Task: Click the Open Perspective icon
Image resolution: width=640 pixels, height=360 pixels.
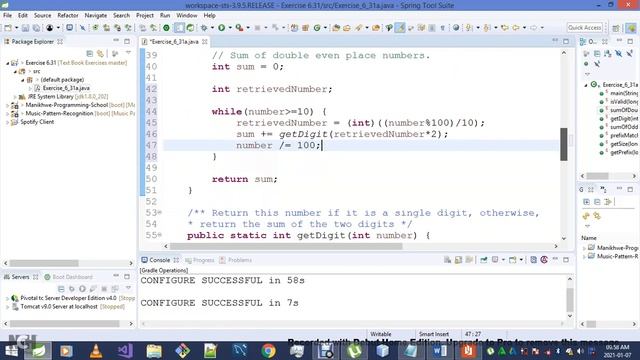Action: [x=616, y=28]
